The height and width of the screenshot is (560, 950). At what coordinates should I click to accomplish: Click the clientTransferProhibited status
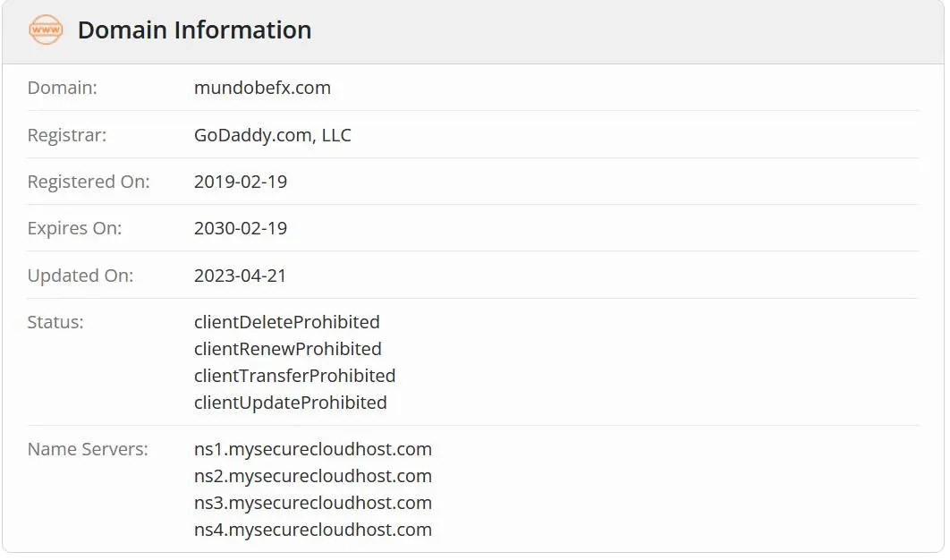pyautogui.click(x=294, y=376)
